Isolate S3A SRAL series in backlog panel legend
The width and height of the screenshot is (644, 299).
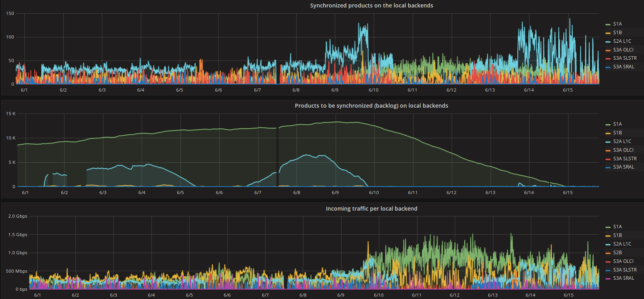tap(624, 167)
